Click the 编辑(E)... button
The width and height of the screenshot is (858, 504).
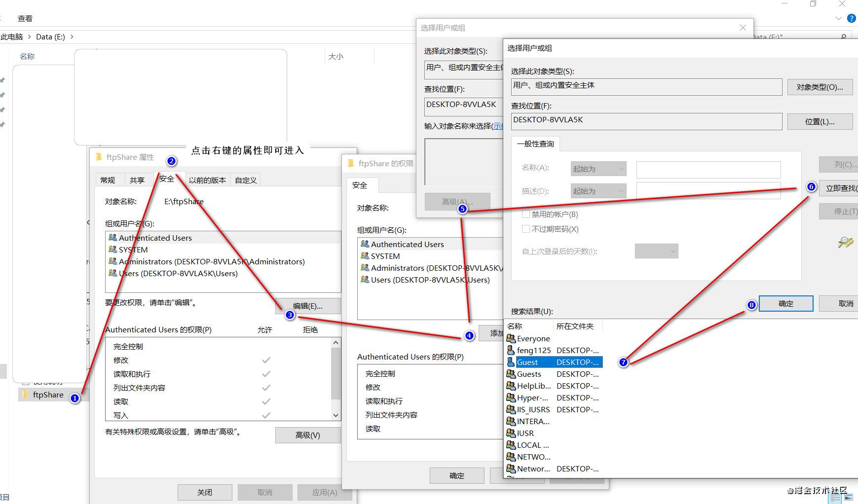click(308, 306)
